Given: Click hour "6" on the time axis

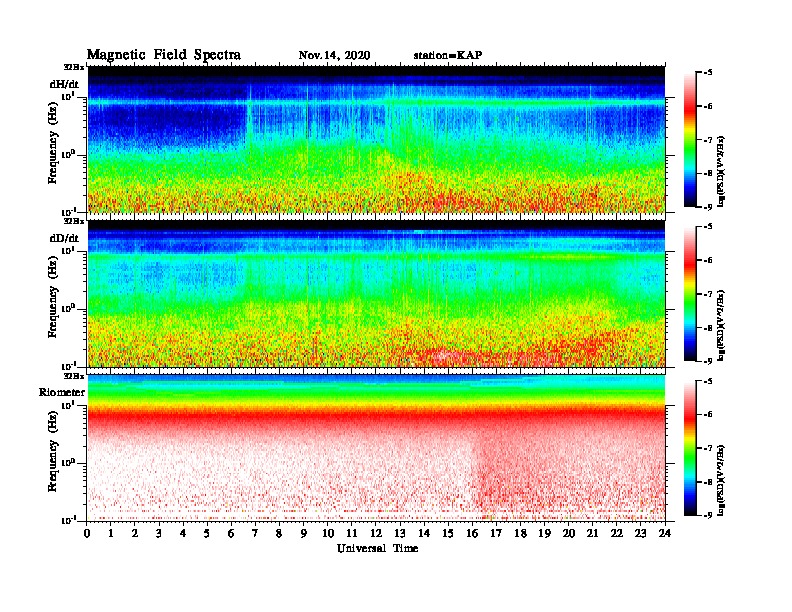Looking at the screenshot, I should pos(231,533).
